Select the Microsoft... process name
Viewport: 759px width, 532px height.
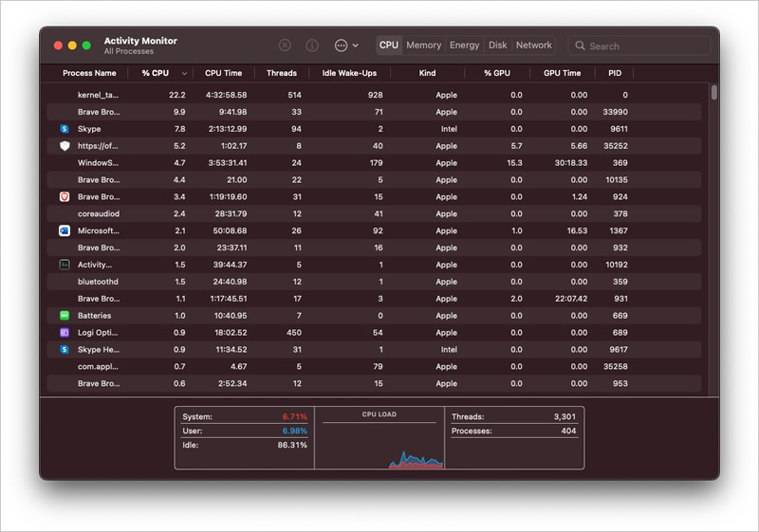click(99, 230)
